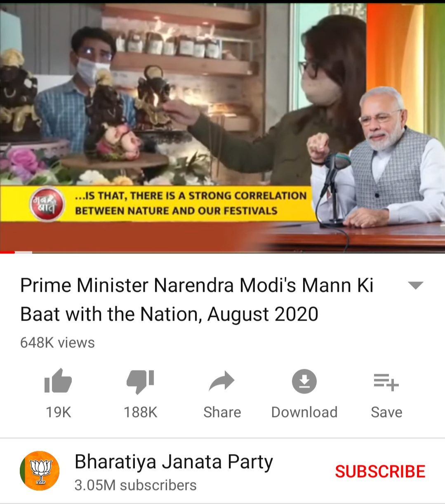Tap the thumbs up like icon
This screenshot has width=445, height=504.
point(58,381)
